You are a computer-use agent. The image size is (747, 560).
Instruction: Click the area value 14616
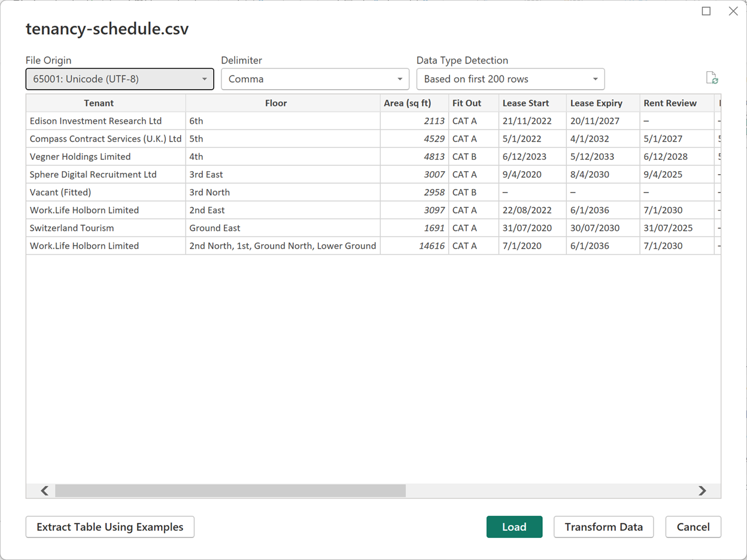tap(414, 246)
